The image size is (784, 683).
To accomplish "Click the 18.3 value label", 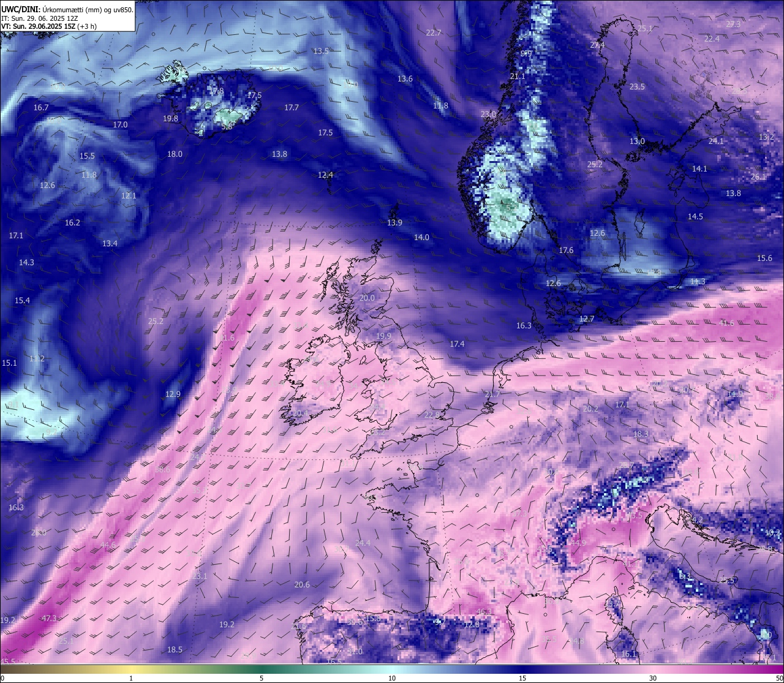I will 641,434.
